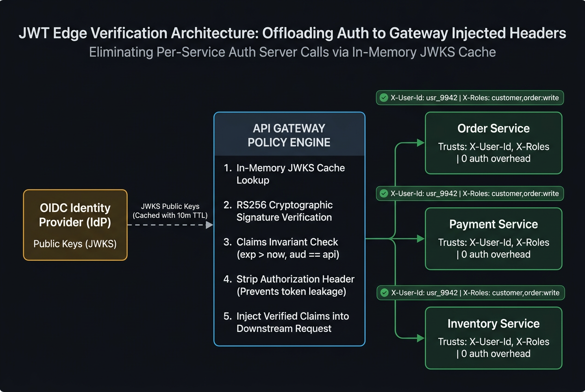This screenshot has height=392, width=585.
Task: Click the X-User-Id header badge above Order Service
Action: click(470, 98)
